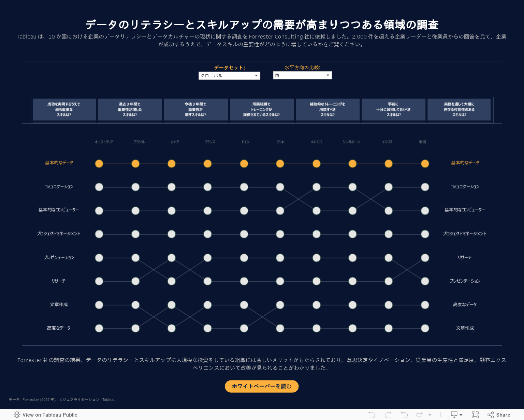Select tab 過去3年間で重要性が増したスキルは?
The image size is (524, 420).
[130, 109]
